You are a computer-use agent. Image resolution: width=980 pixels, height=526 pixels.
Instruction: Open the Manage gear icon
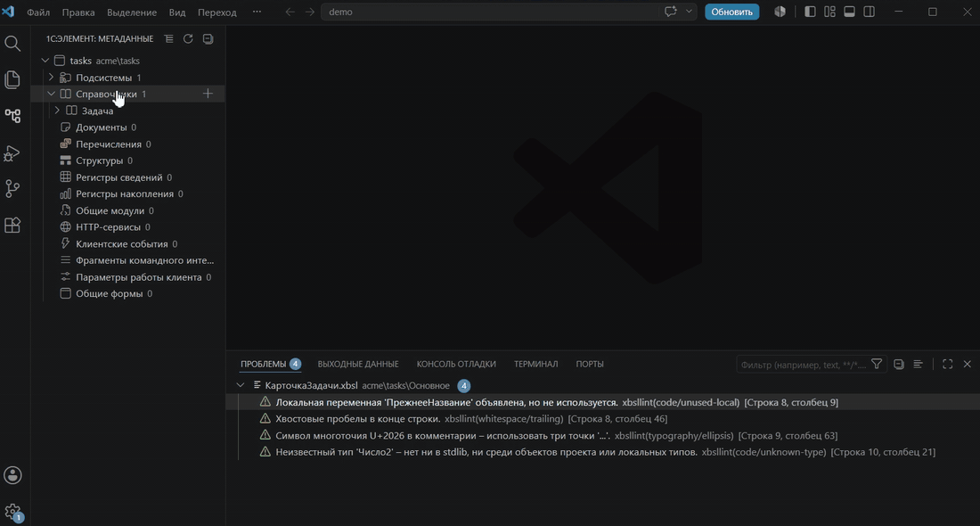(12, 512)
